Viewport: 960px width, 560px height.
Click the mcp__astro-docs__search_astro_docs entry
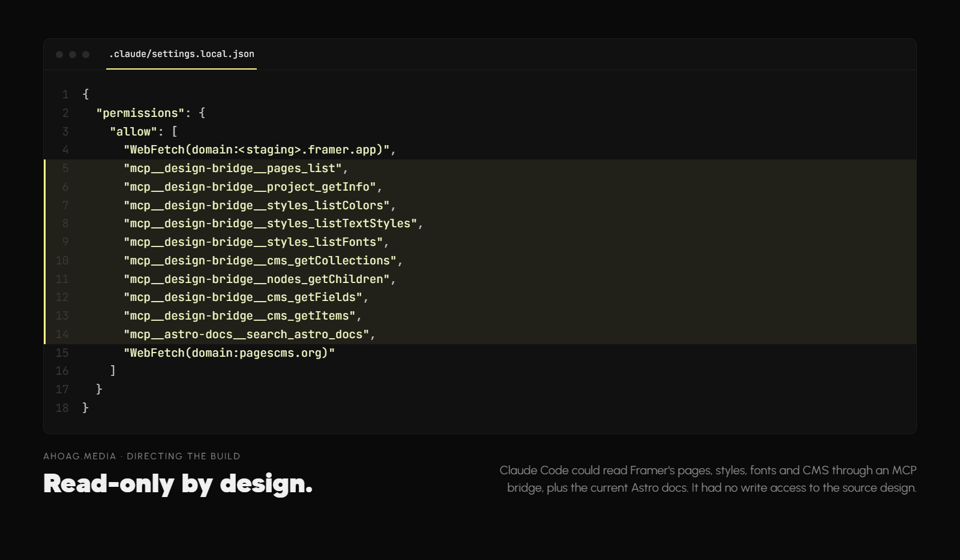(x=247, y=335)
